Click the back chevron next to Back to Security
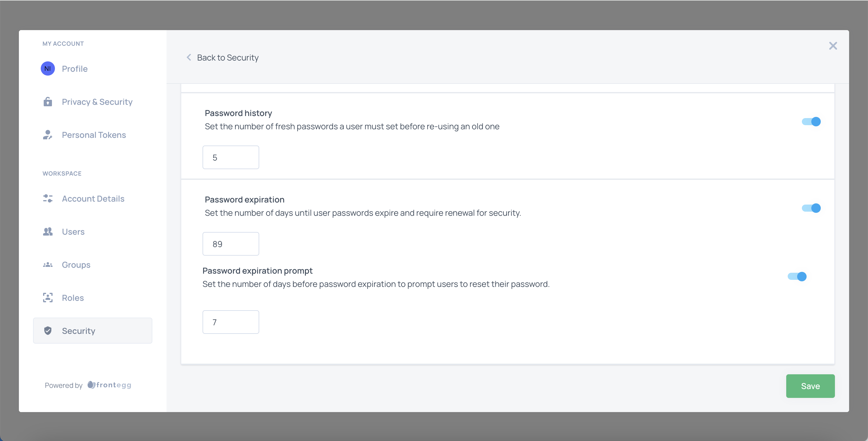 (x=189, y=57)
